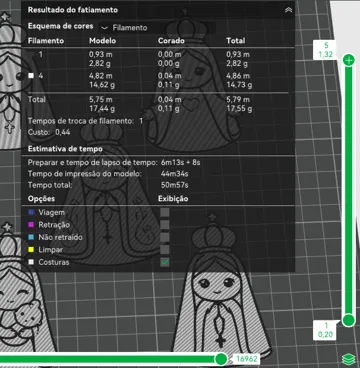Click the Costuras option label
360x368 pixels.
54,262
